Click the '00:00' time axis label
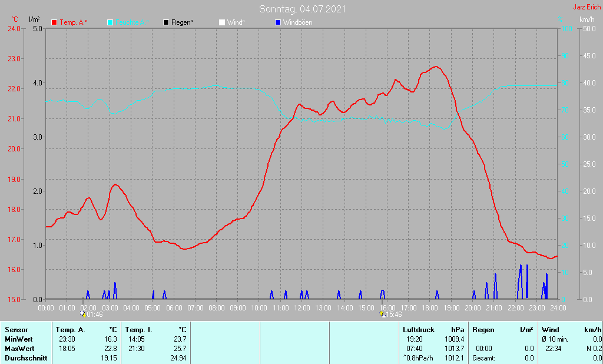 46,308
